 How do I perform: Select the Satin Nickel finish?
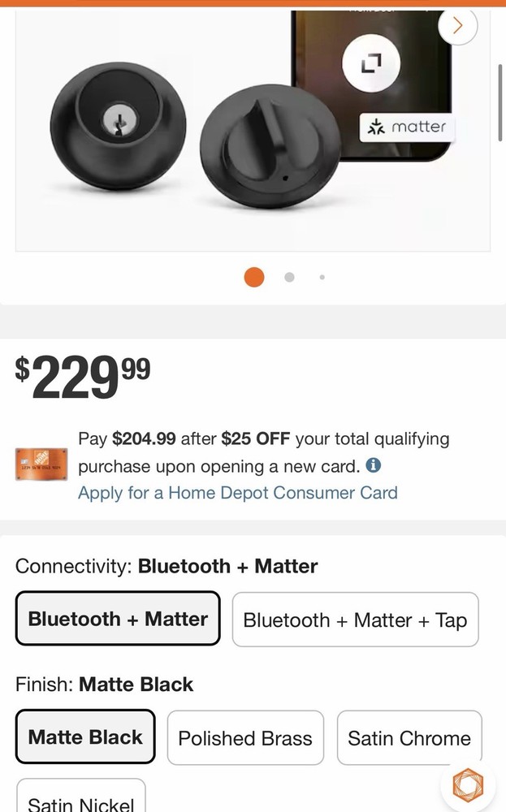point(80,802)
